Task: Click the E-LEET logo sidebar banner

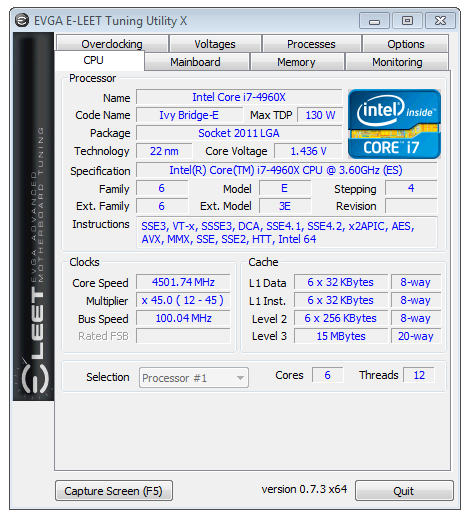Action: pyautogui.click(x=34, y=216)
